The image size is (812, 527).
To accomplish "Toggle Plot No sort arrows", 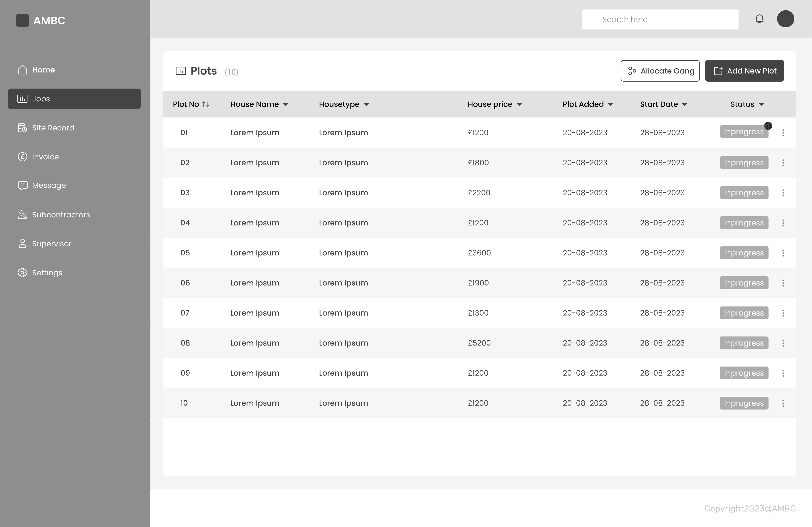I will pyautogui.click(x=205, y=104).
